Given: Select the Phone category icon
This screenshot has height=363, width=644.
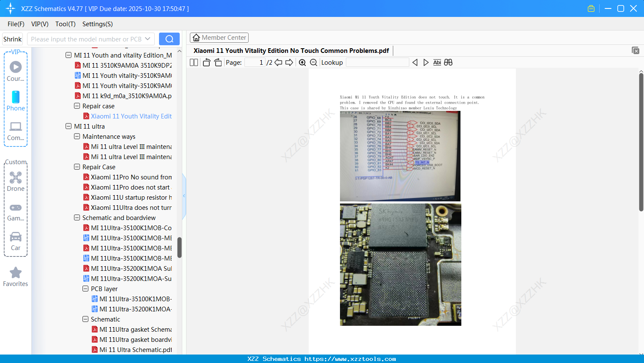Looking at the screenshot, I should (16, 101).
